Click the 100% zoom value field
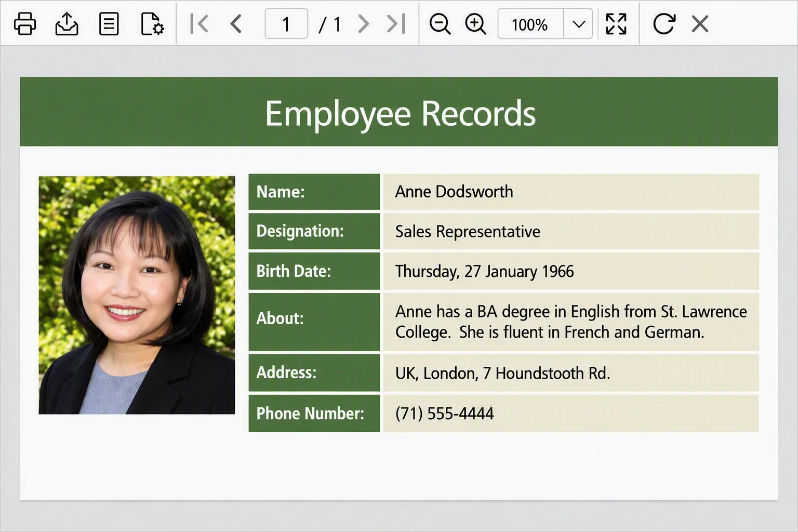The width and height of the screenshot is (798, 532). click(x=530, y=24)
